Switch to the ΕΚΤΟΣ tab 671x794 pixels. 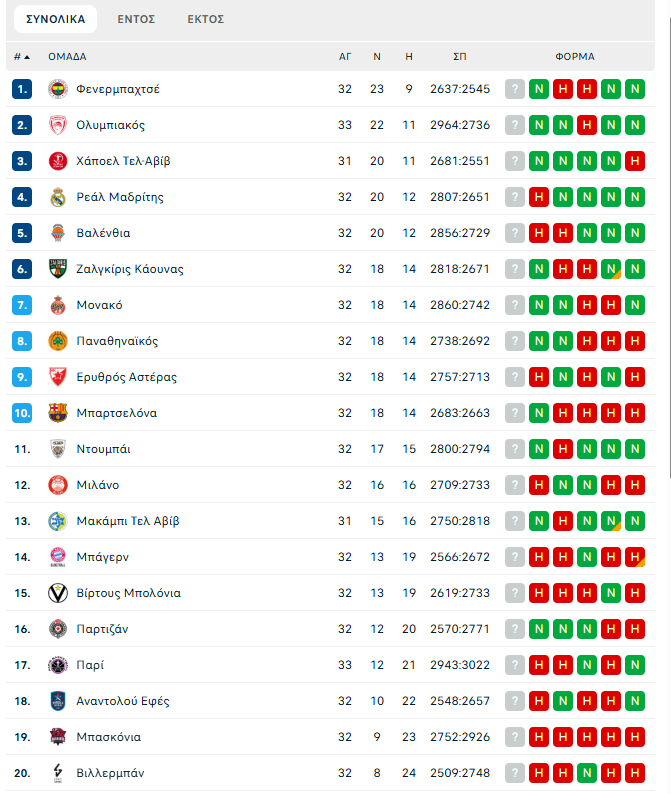(206, 19)
